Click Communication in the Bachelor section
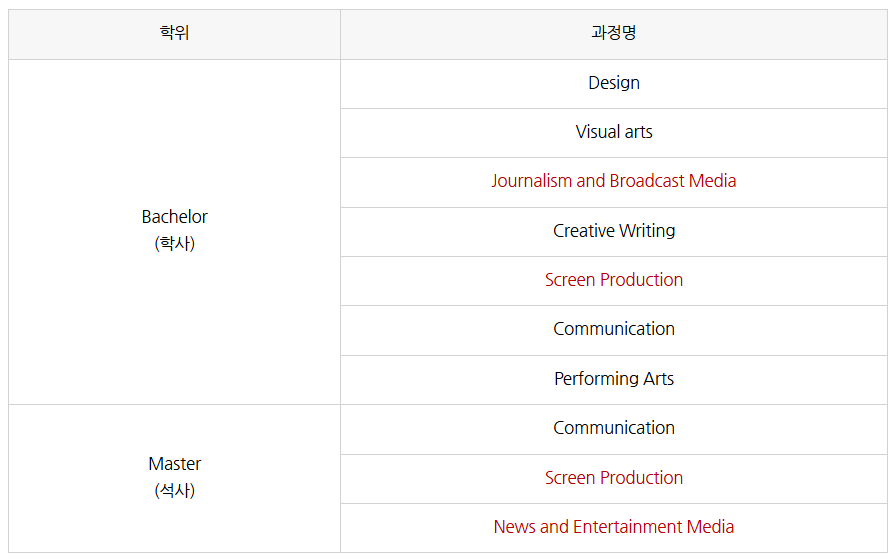Image resolution: width=893 pixels, height=558 pixels. point(613,329)
